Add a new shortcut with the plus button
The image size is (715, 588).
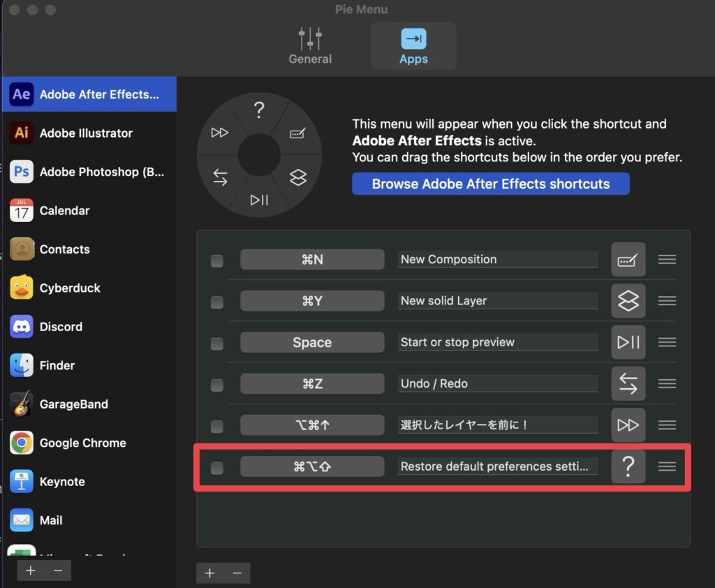(x=209, y=573)
